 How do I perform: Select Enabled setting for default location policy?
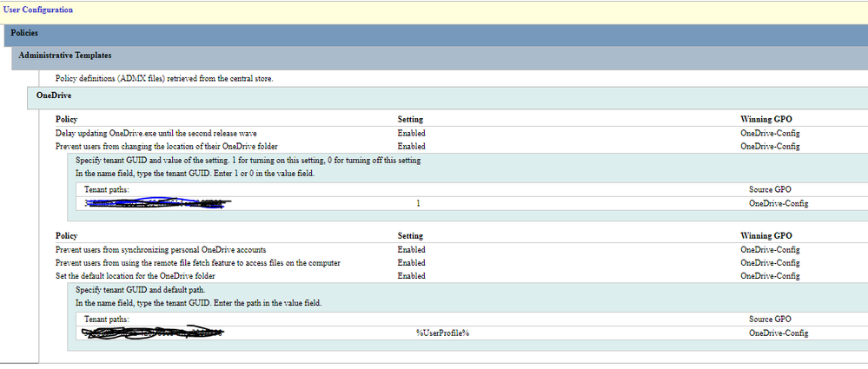click(411, 275)
